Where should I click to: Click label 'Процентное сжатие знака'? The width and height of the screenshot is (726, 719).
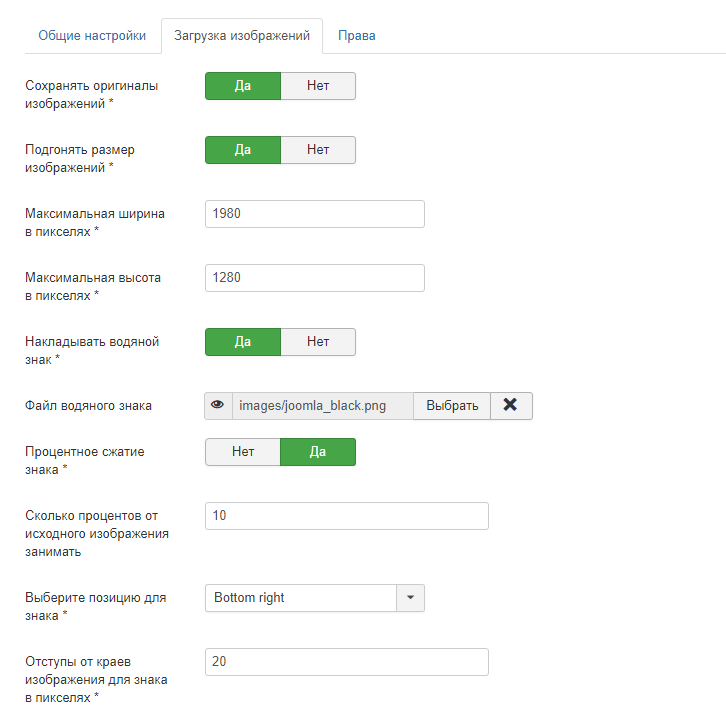(85, 460)
